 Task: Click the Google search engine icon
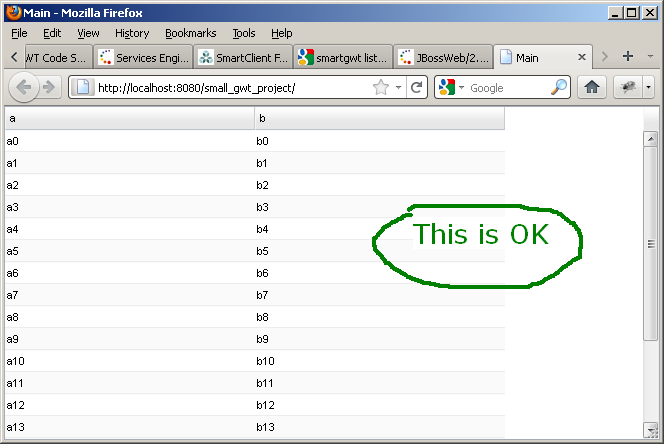[446, 88]
